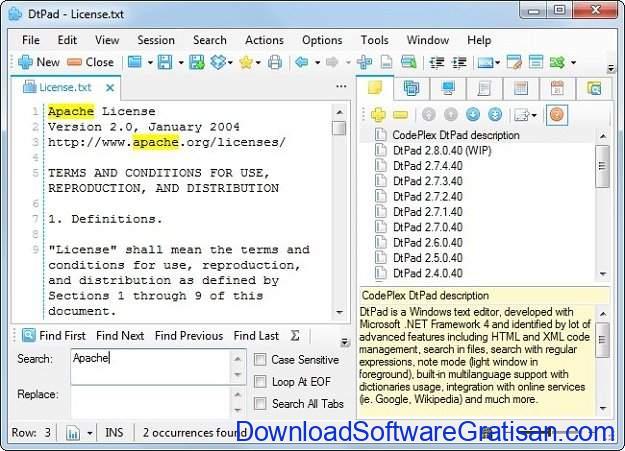Open the dropdown arrow next to Save icon
Viewport: 625px width, 451px height.
[x=181, y=63]
